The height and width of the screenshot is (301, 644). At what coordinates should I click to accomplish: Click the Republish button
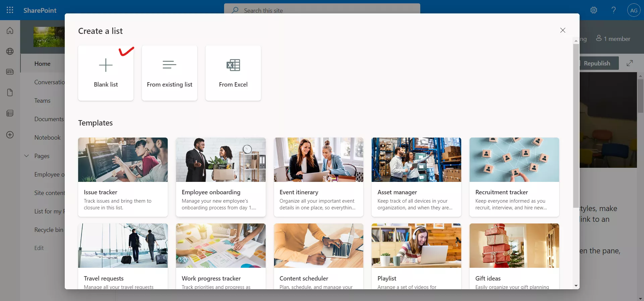pos(599,63)
